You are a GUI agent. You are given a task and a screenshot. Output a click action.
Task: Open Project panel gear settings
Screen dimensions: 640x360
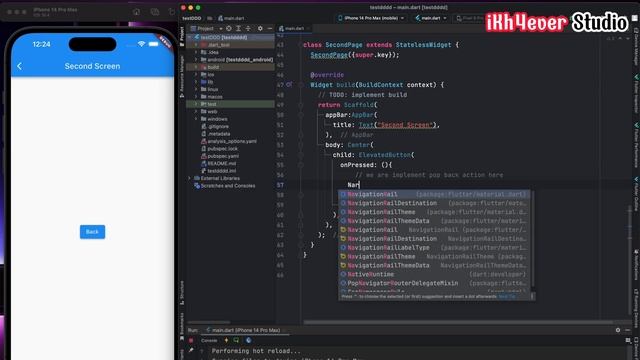(260, 29)
